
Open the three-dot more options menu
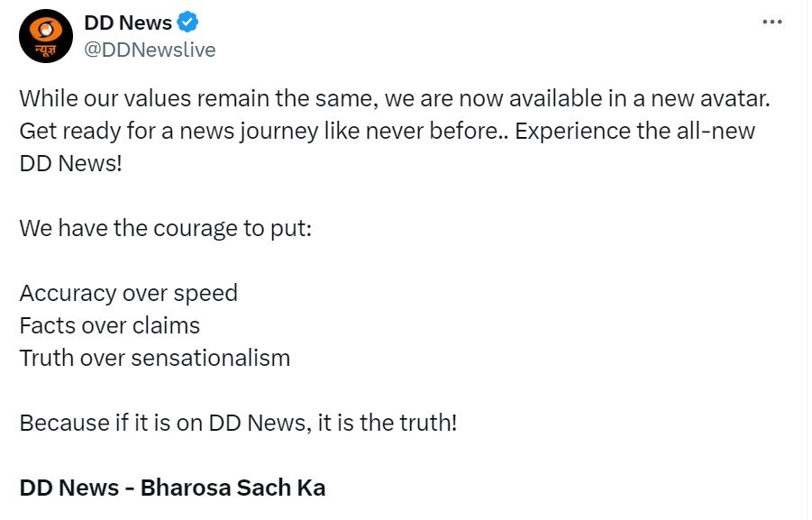coord(771,22)
